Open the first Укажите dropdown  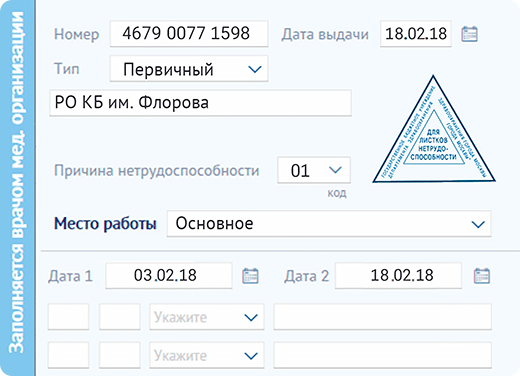(x=207, y=317)
